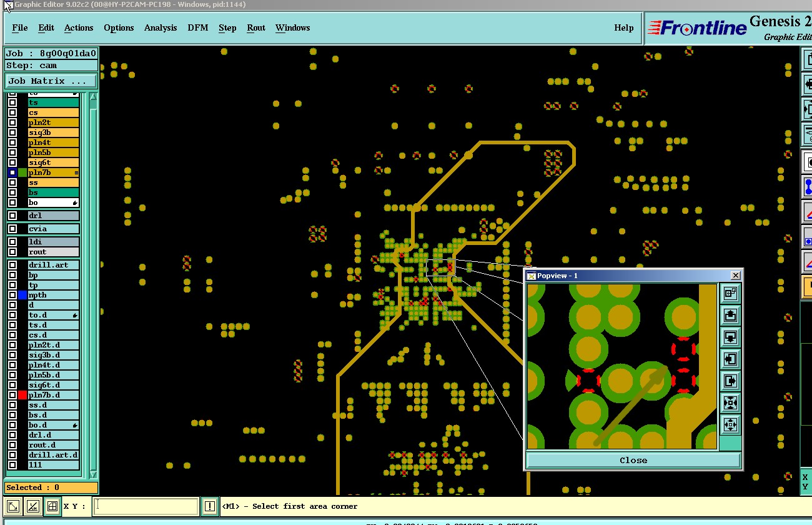Select layer to.d in layer list
Viewport: 812px width, 525px height.
click(x=54, y=315)
